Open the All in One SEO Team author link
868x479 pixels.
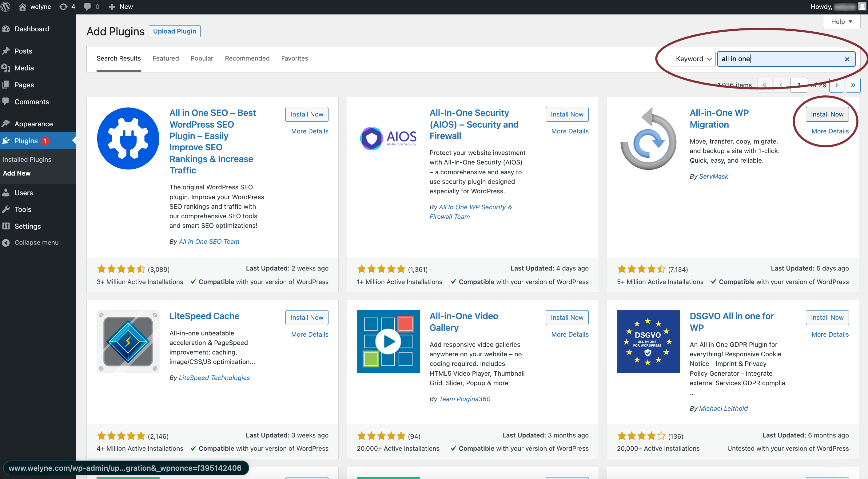click(209, 242)
